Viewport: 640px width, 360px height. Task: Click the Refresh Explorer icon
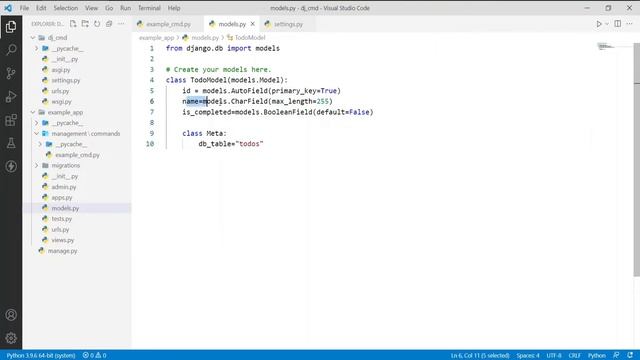click(x=97, y=24)
